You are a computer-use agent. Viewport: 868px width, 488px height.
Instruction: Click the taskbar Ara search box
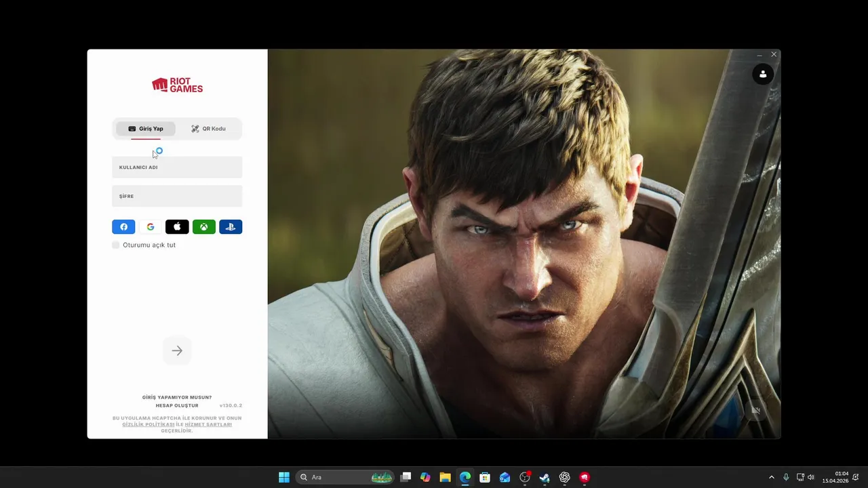point(345,477)
